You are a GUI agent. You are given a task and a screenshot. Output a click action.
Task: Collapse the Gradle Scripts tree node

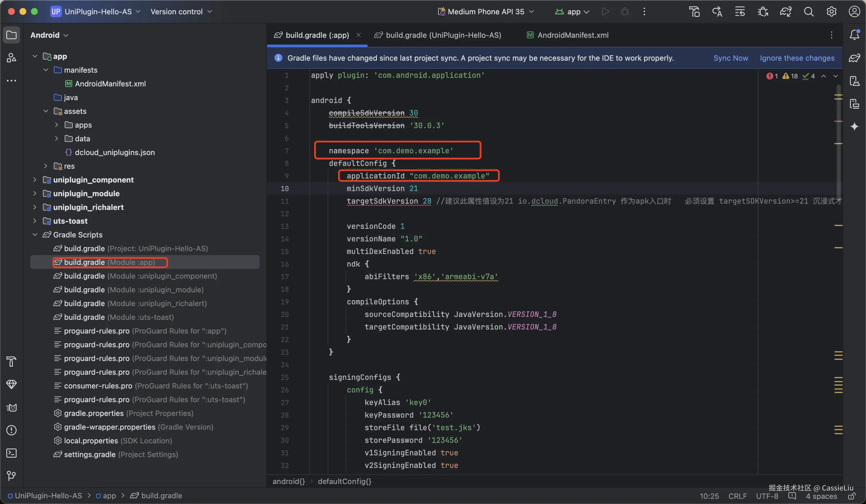click(35, 235)
